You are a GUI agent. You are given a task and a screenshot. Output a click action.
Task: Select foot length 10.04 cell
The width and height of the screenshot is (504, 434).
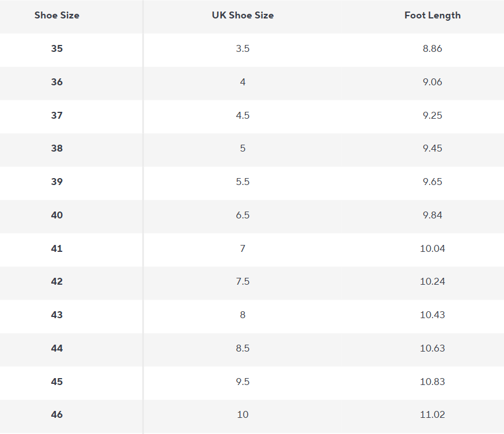(x=433, y=249)
